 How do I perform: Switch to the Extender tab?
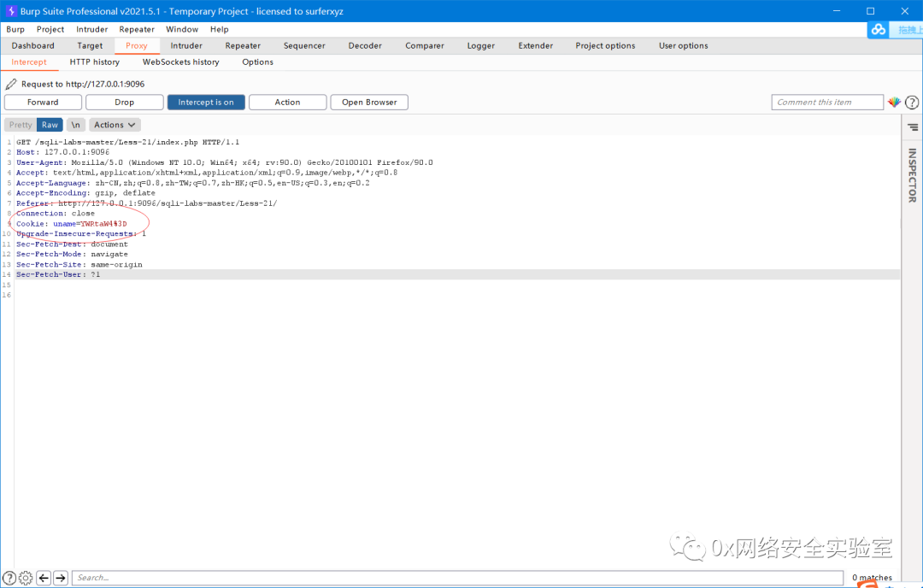pos(536,46)
